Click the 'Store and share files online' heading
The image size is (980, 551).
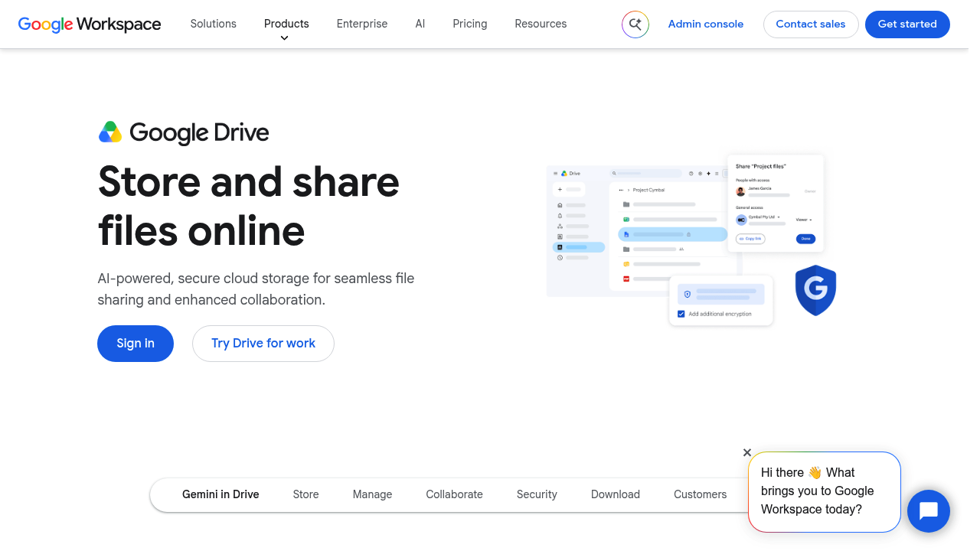click(x=249, y=206)
